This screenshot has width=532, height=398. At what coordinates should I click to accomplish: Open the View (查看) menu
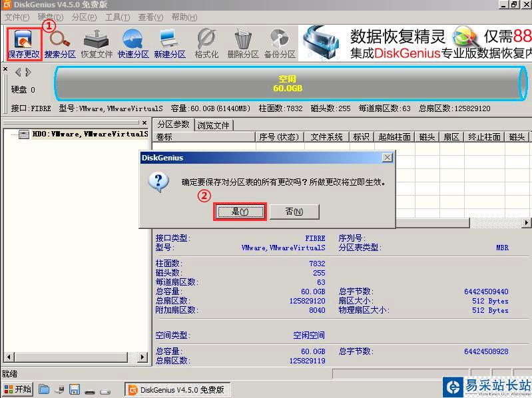click(x=150, y=17)
